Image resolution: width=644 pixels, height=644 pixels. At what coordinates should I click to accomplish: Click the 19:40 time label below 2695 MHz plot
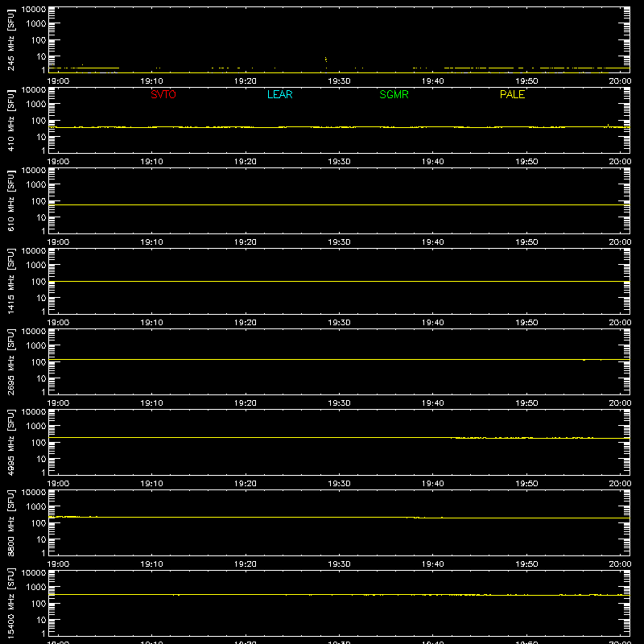tap(433, 403)
